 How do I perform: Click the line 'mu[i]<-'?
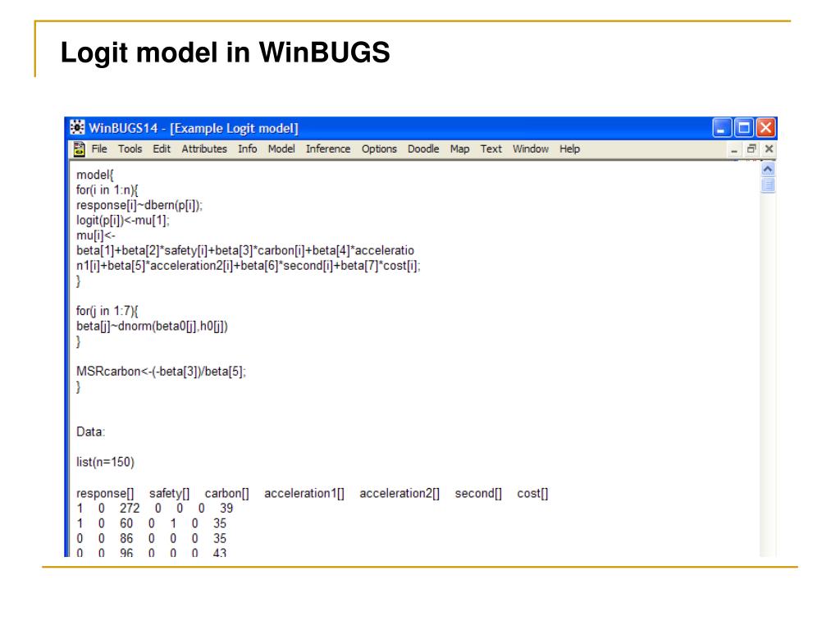95,235
